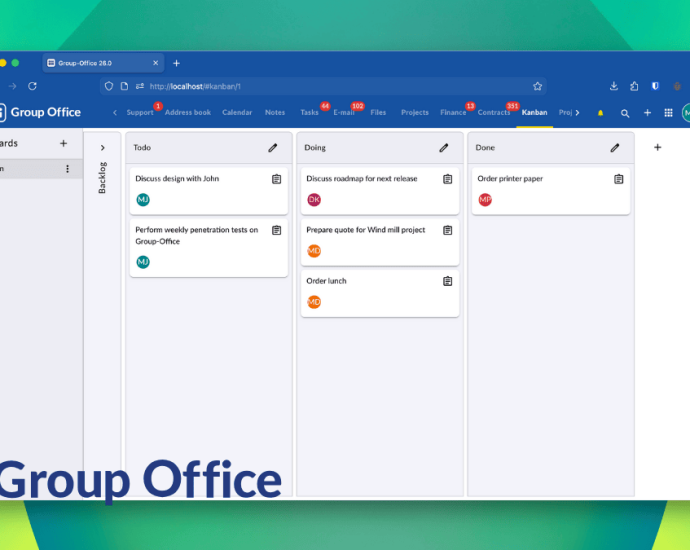Viewport: 690px width, 550px height.
Task: Open the user account avatar in header
Action: pyautogui.click(x=686, y=113)
